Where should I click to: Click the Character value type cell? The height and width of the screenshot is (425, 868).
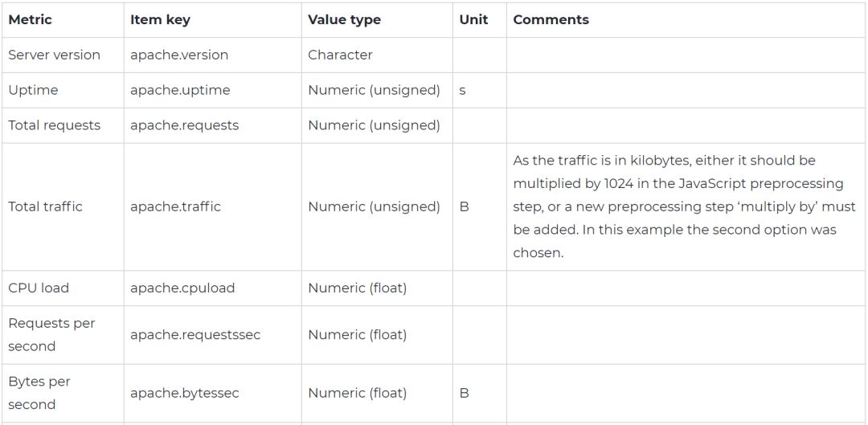[340, 55]
